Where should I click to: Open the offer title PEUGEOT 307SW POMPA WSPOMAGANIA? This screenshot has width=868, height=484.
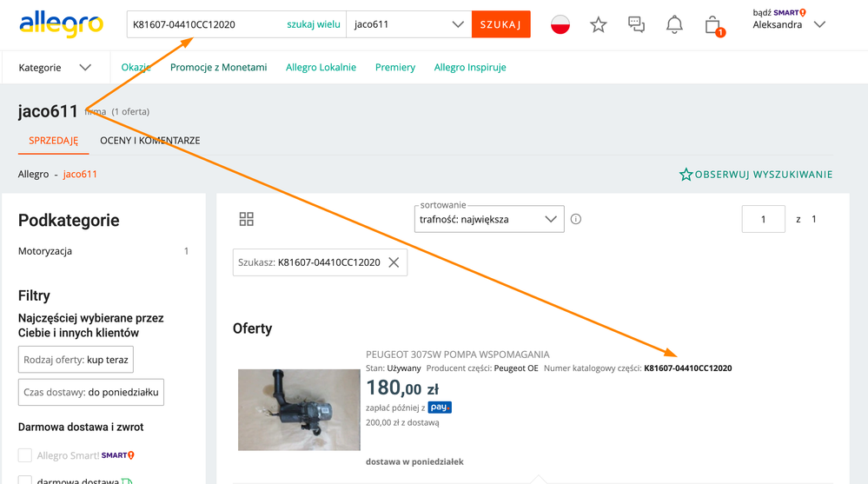pos(458,355)
